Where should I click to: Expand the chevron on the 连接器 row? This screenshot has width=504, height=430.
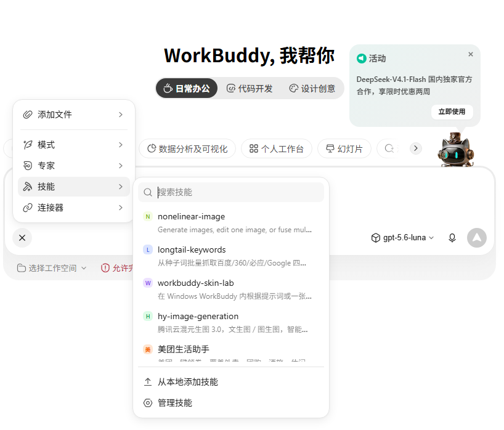click(121, 208)
